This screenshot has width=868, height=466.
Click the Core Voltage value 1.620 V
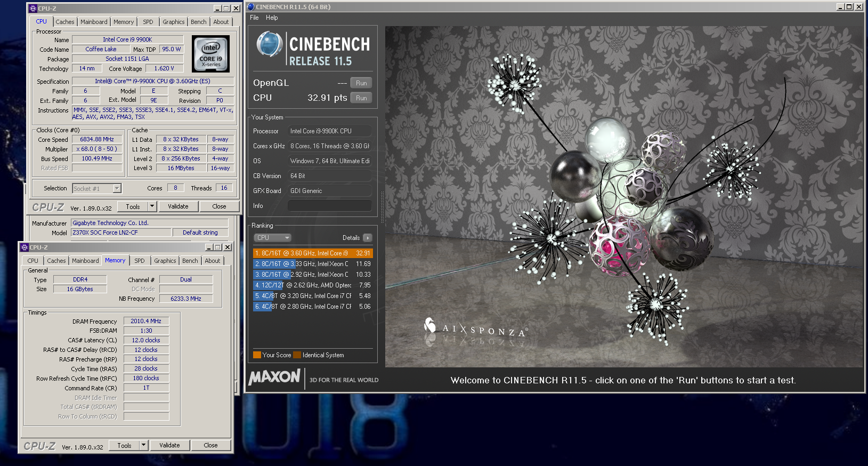pos(164,68)
